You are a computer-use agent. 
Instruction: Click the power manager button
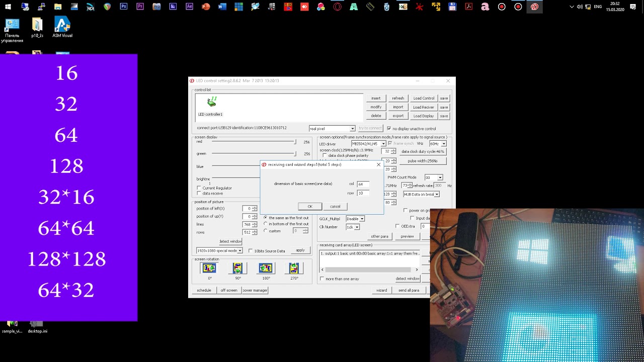[x=255, y=290]
